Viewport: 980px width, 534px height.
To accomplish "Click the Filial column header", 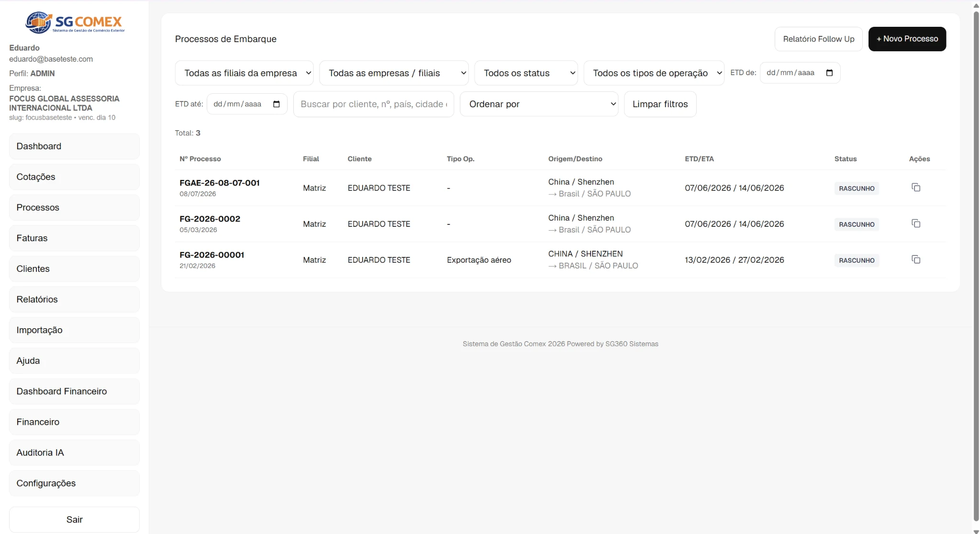I will pos(311,158).
